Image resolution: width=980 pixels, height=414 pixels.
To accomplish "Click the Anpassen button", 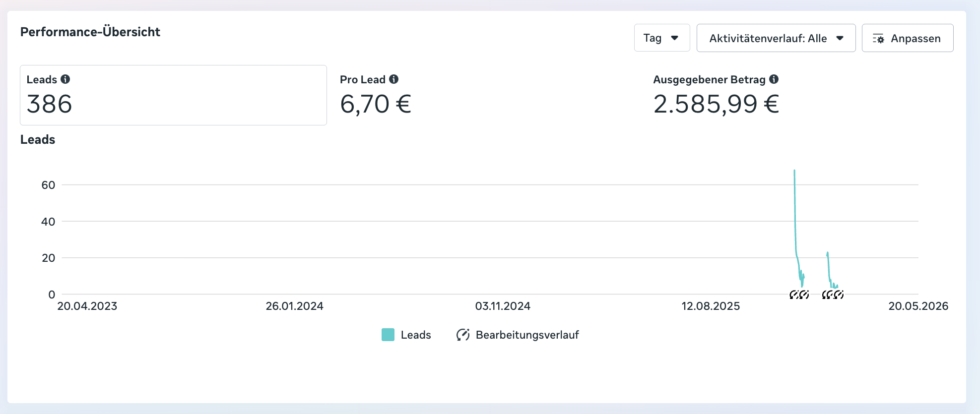I will click(908, 38).
